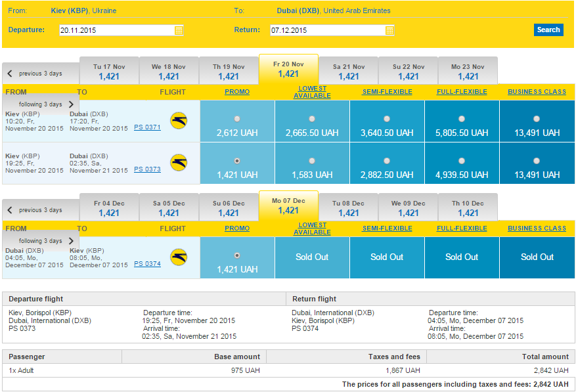
Task: Select Promo fare 2,612 UAH for PS 0371
Action: [237, 119]
